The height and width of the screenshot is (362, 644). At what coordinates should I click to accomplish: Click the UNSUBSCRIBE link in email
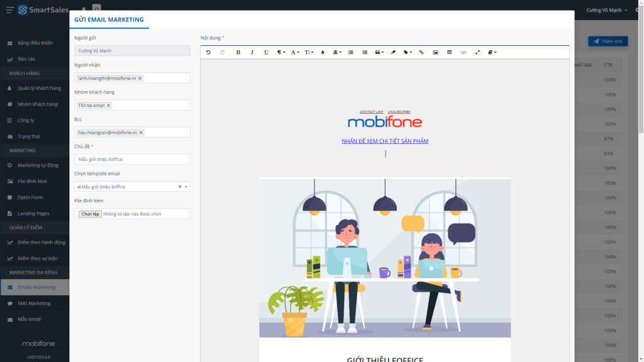pyautogui.click(x=399, y=112)
